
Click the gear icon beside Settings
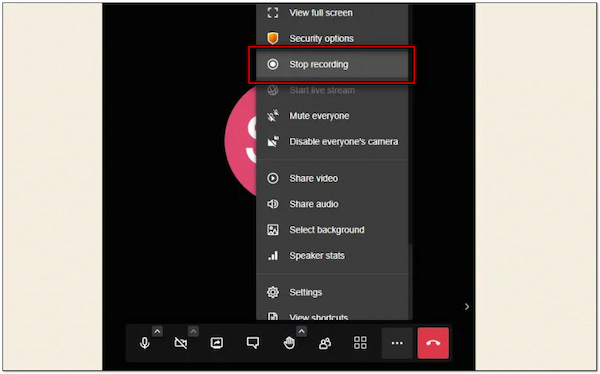273,292
